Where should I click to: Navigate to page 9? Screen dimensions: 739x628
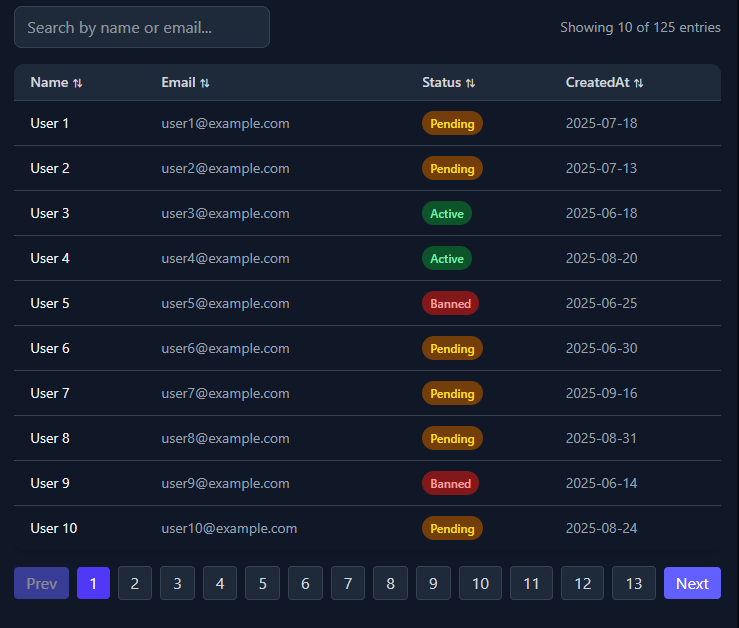coord(433,583)
